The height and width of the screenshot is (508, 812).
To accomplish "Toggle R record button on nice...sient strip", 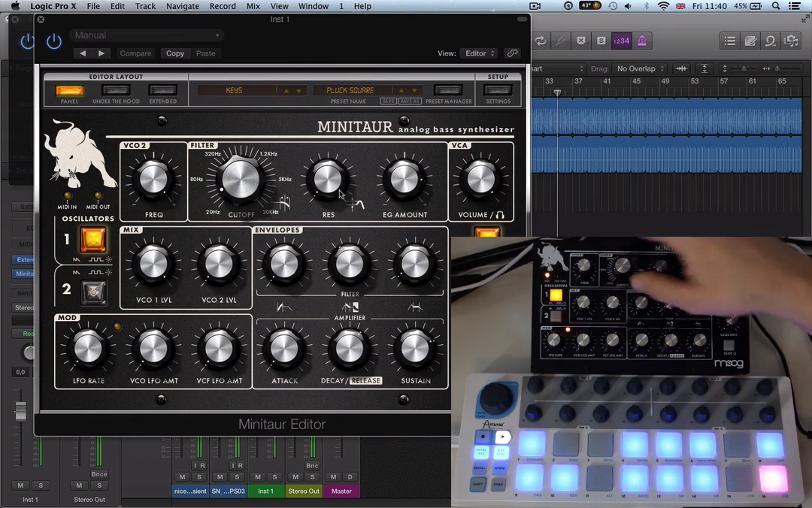I will click(202, 465).
